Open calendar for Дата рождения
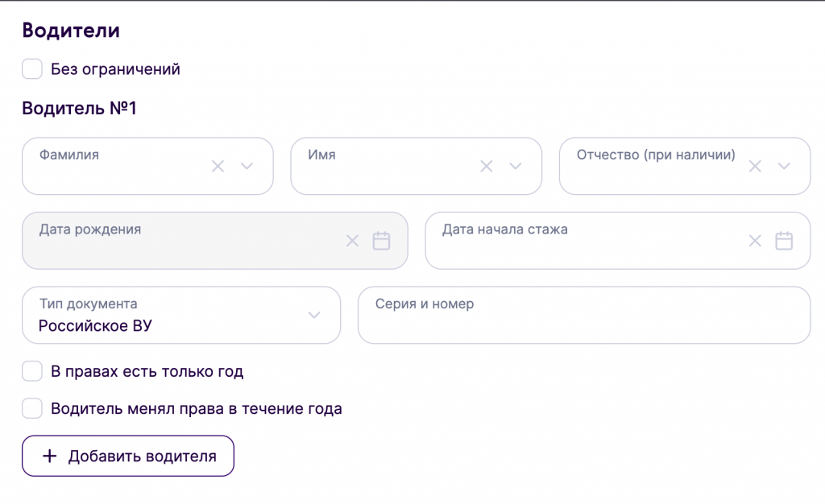Screen dimensions: 825x504 381,241
